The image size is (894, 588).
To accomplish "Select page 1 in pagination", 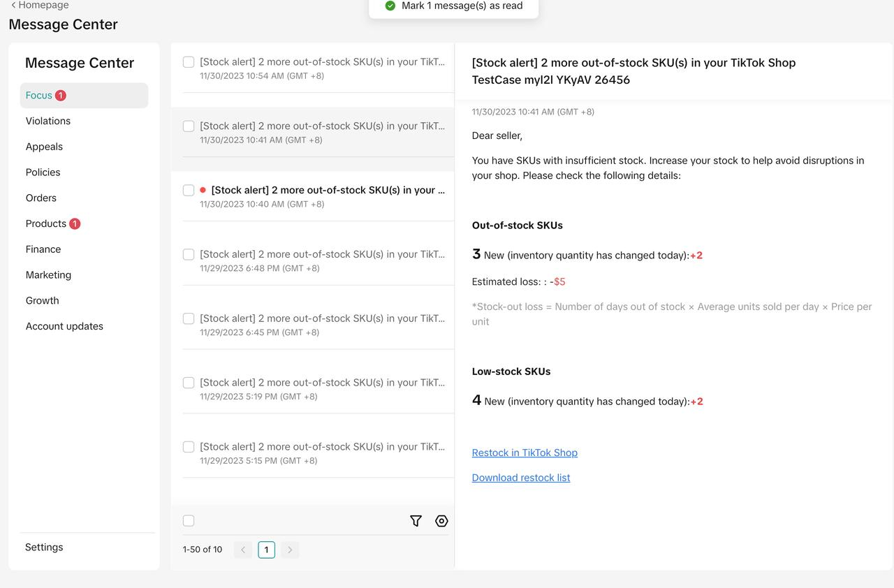I will (266, 550).
